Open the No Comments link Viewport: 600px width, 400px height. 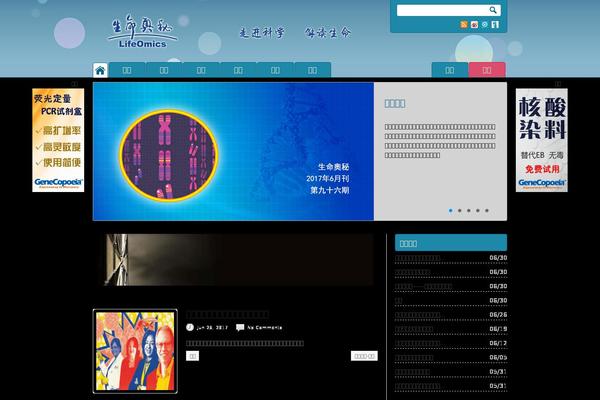tap(264, 327)
